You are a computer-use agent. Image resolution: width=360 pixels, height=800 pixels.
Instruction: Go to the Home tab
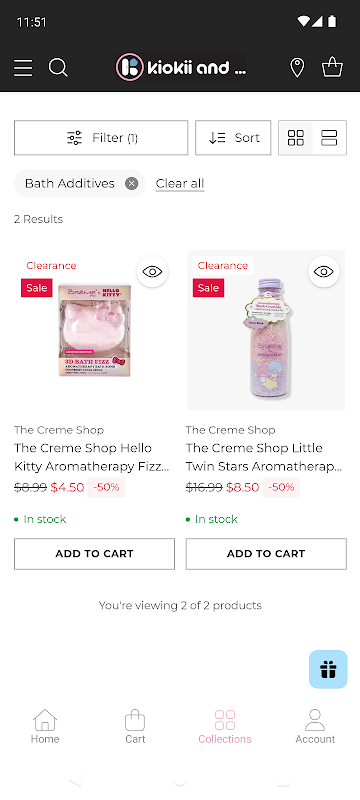(x=45, y=727)
